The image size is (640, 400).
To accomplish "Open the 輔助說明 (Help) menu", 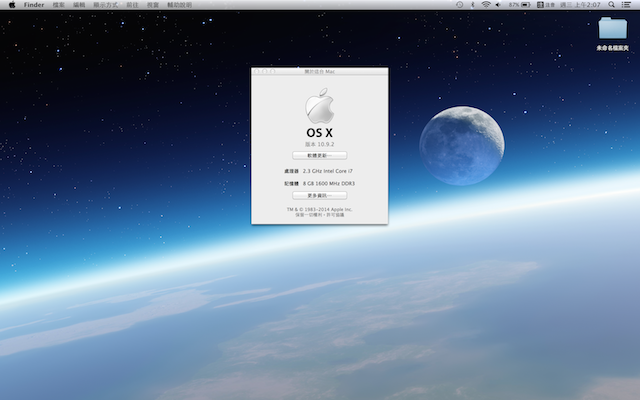I will (x=179, y=5).
